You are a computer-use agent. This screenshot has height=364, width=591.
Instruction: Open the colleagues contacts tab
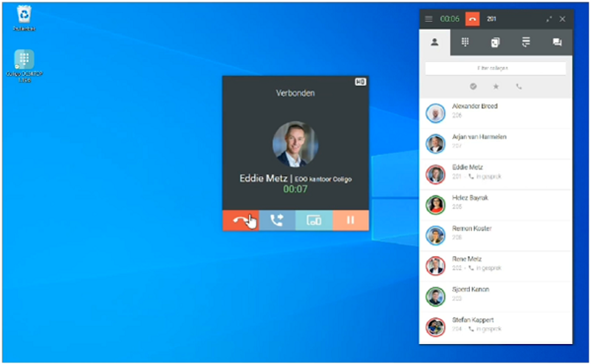click(x=434, y=42)
